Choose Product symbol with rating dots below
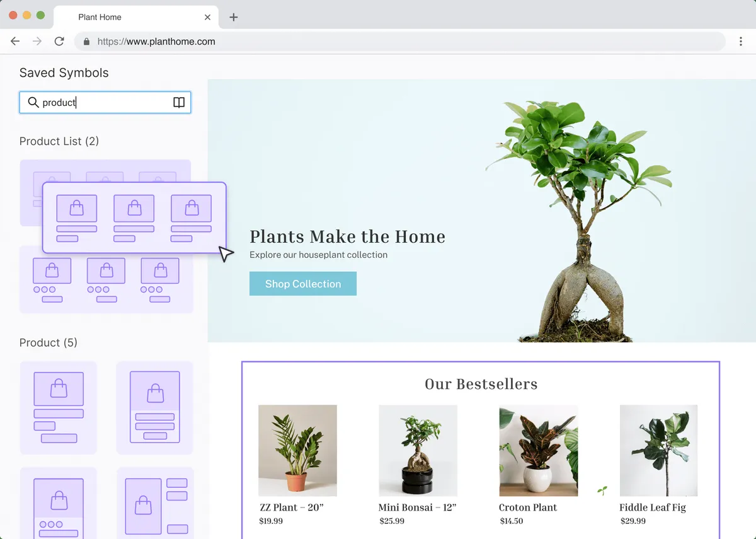The image size is (756, 539). coord(59,503)
